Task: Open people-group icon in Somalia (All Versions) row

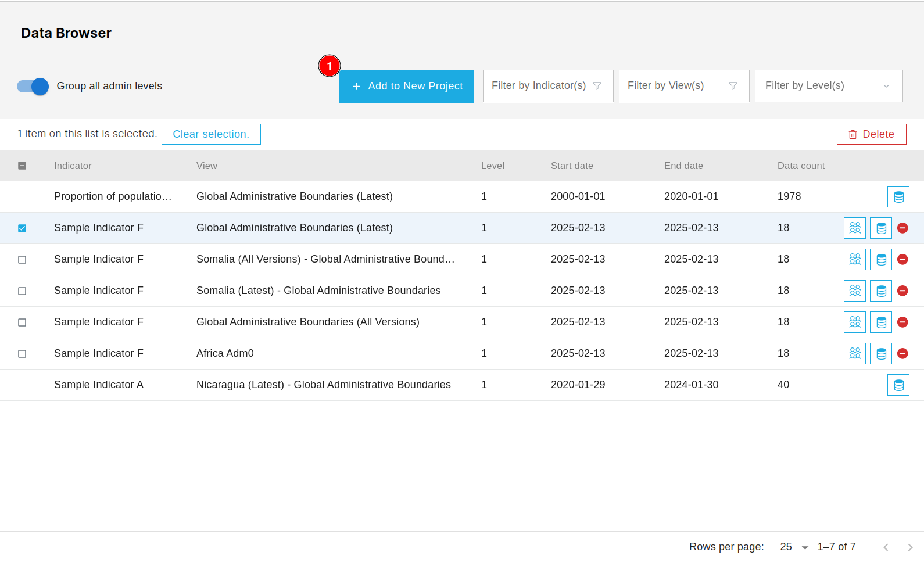Action: 855,259
